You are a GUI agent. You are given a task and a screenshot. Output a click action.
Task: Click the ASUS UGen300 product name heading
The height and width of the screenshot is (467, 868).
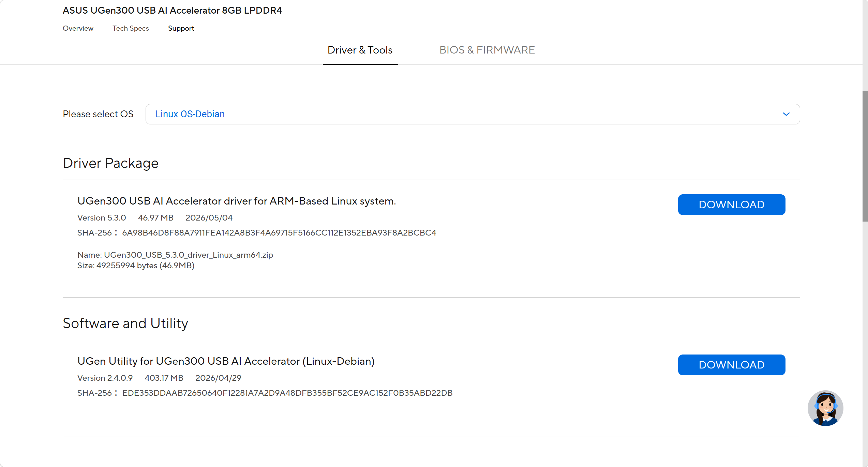(x=172, y=11)
